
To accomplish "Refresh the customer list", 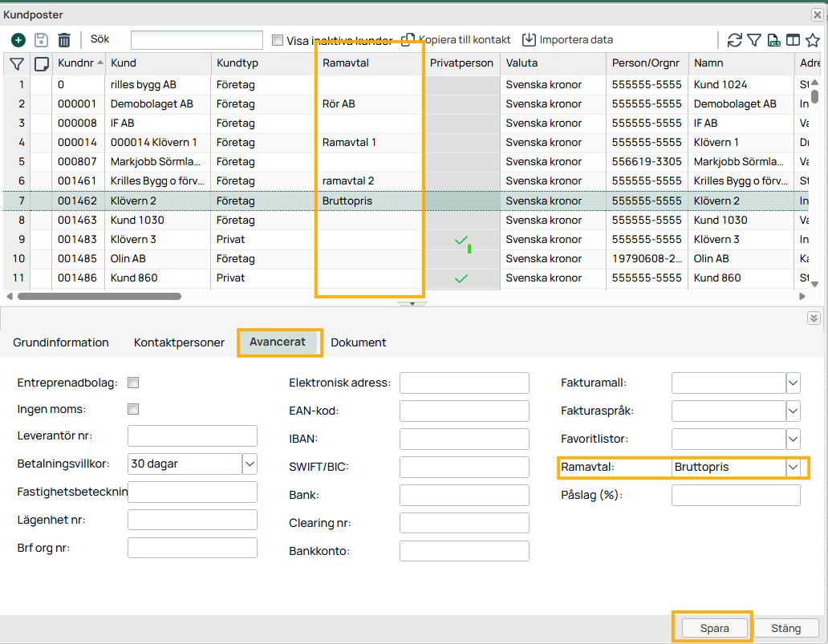I will coord(735,40).
